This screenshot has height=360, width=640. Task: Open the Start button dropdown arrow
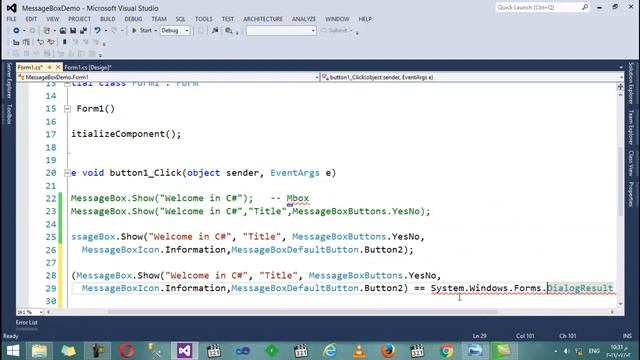coord(156,31)
